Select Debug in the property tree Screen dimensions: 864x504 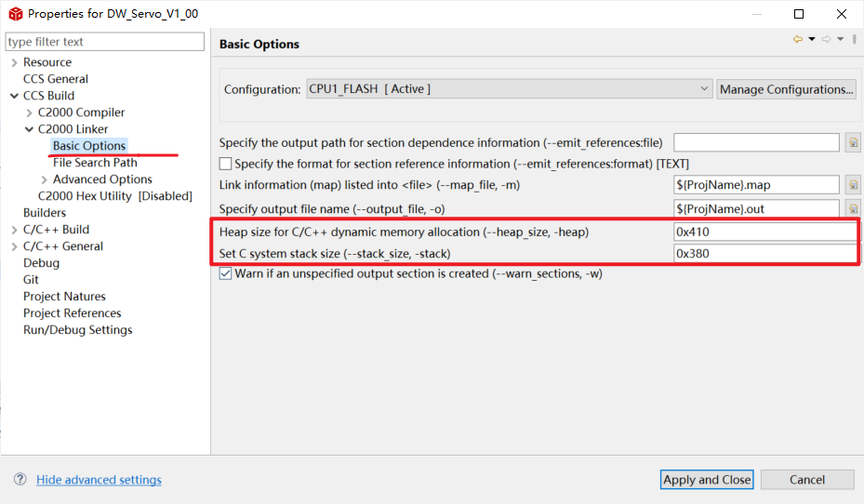pos(41,263)
